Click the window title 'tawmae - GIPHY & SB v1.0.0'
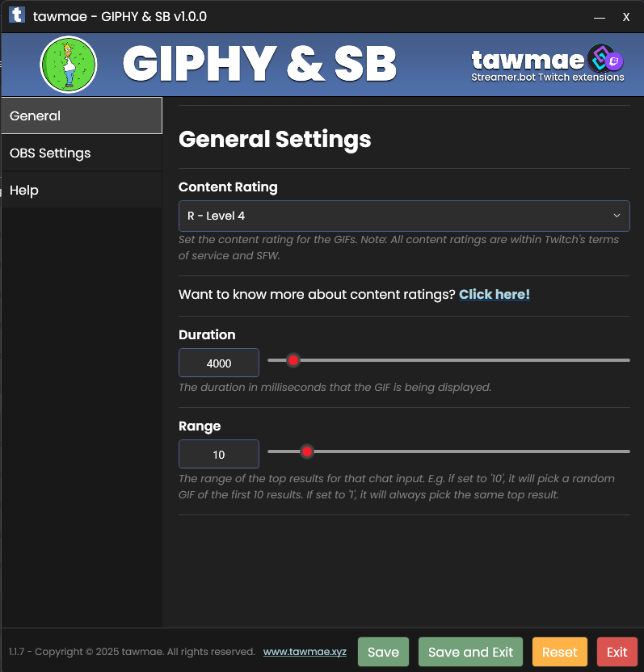644x672 pixels. 120,16
